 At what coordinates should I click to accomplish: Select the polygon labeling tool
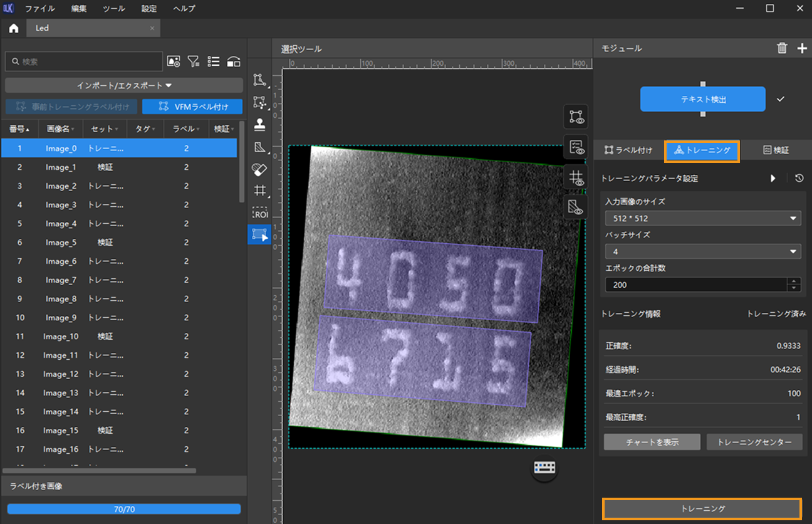pos(259,80)
